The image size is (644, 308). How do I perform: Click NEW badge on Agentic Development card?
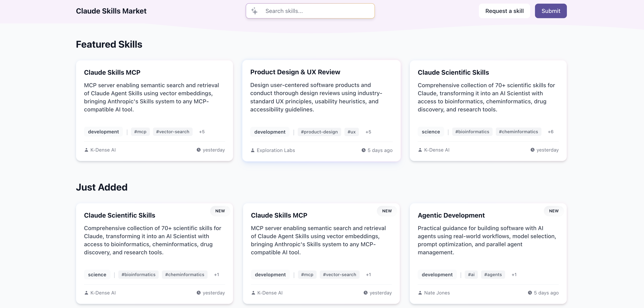[x=554, y=211]
